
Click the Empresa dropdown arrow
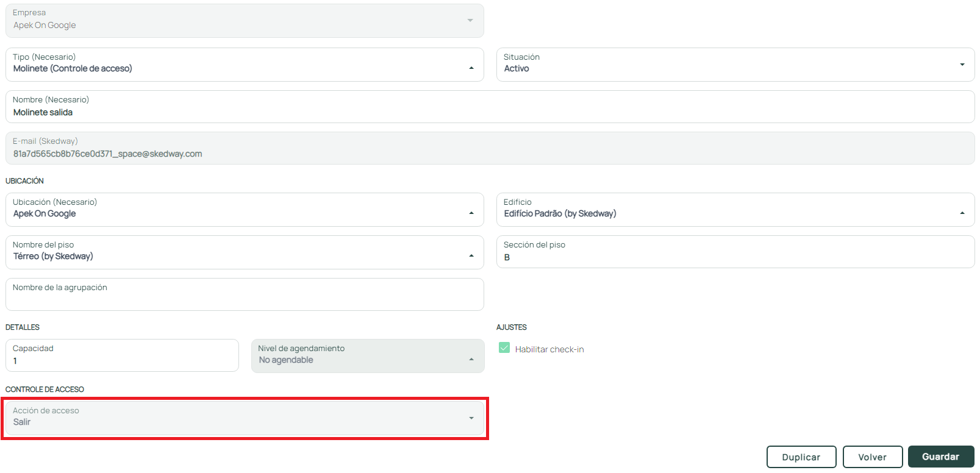pyautogui.click(x=470, y=21)
